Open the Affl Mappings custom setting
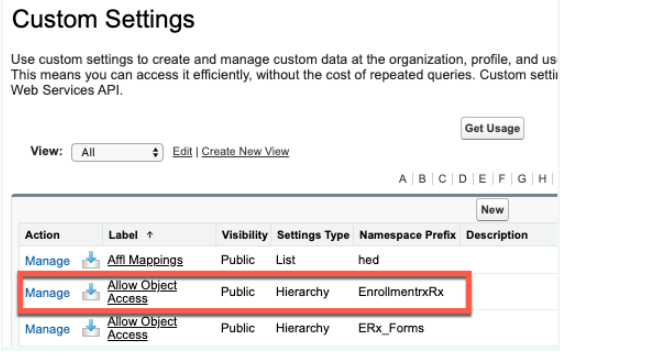647x363 pixels. click(145, 260)
